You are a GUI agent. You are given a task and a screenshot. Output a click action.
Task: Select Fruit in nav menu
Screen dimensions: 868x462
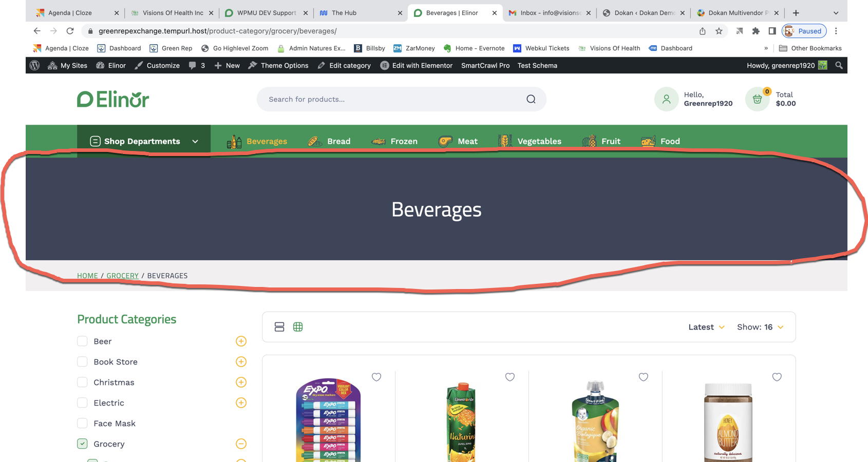coord(601,141)
